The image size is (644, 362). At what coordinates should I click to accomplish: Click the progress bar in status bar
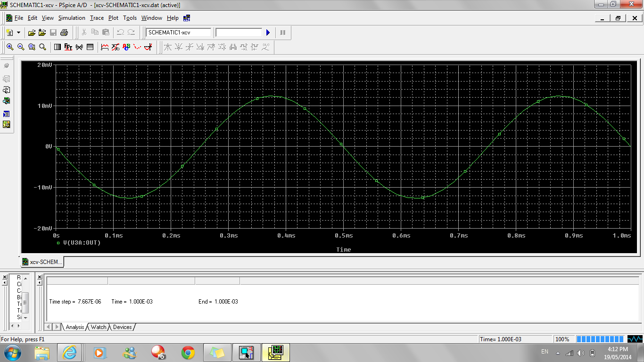[601, 339]
